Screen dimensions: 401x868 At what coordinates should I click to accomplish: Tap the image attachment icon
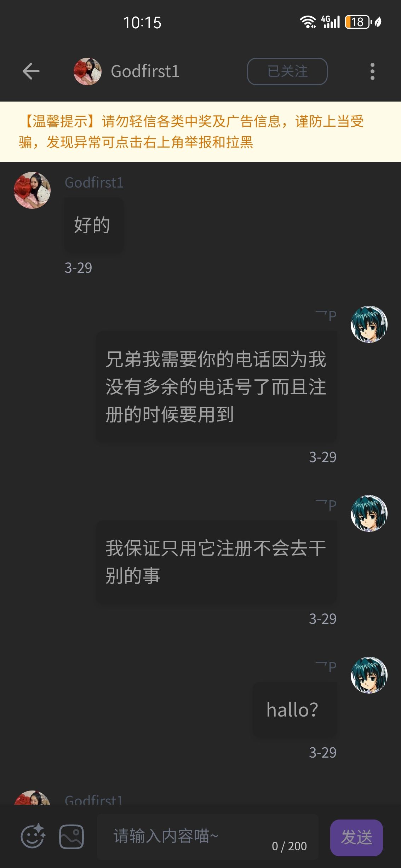(71, 837)
